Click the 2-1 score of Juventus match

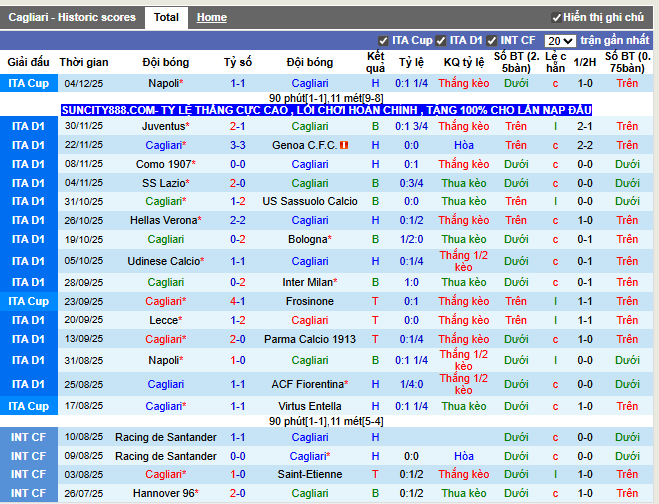[237, 126]
